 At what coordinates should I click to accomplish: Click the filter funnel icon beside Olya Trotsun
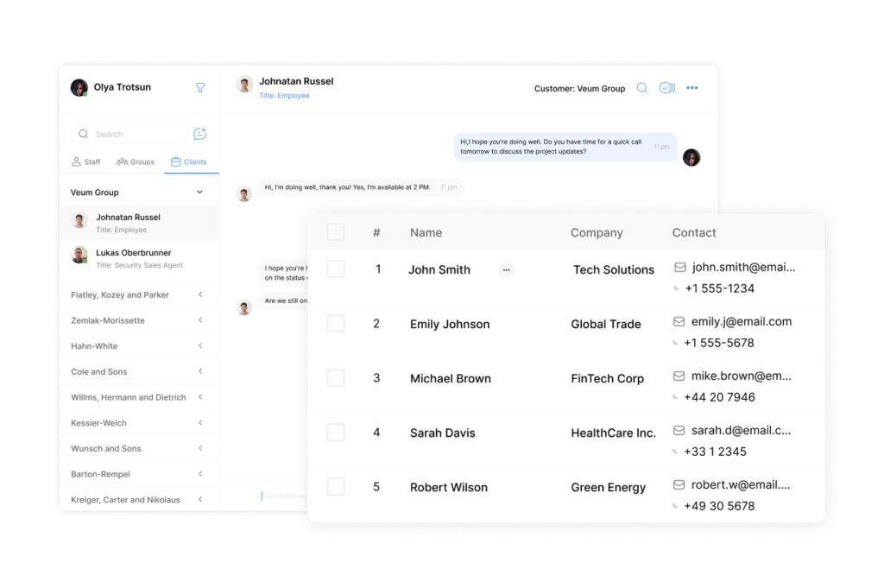click(200, 87)
